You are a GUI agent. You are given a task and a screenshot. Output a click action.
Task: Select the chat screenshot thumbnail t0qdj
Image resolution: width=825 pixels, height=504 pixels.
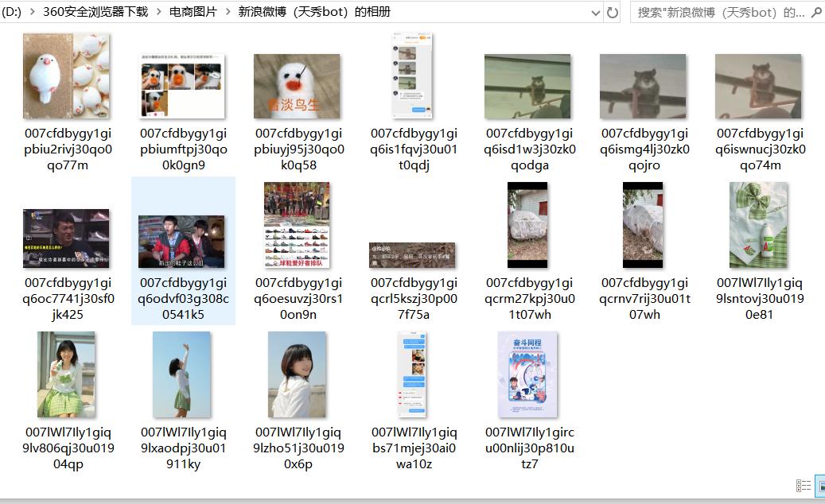[x=412, y=76]
